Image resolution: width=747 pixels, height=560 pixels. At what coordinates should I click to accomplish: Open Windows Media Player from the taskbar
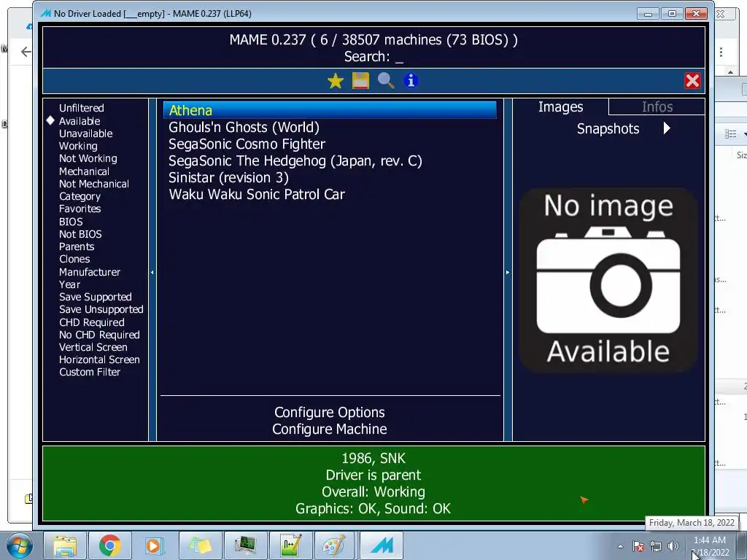click(155, 545)
